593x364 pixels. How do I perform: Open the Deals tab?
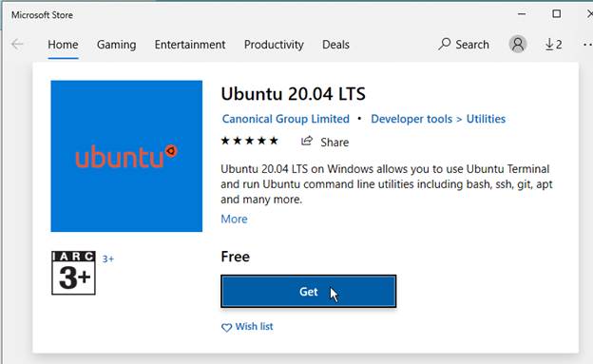pyautogui.click(x=335, y=45)
